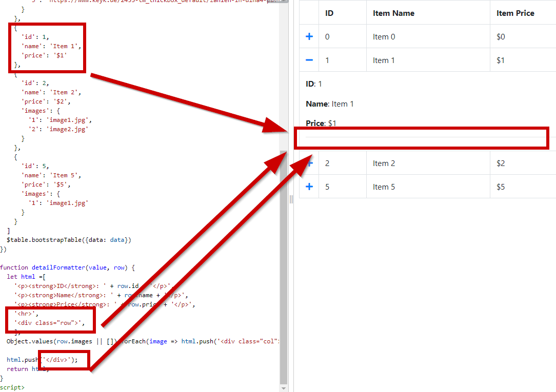
Task: Click the vertical splitter handle between panes
Action: click(291, 199)
